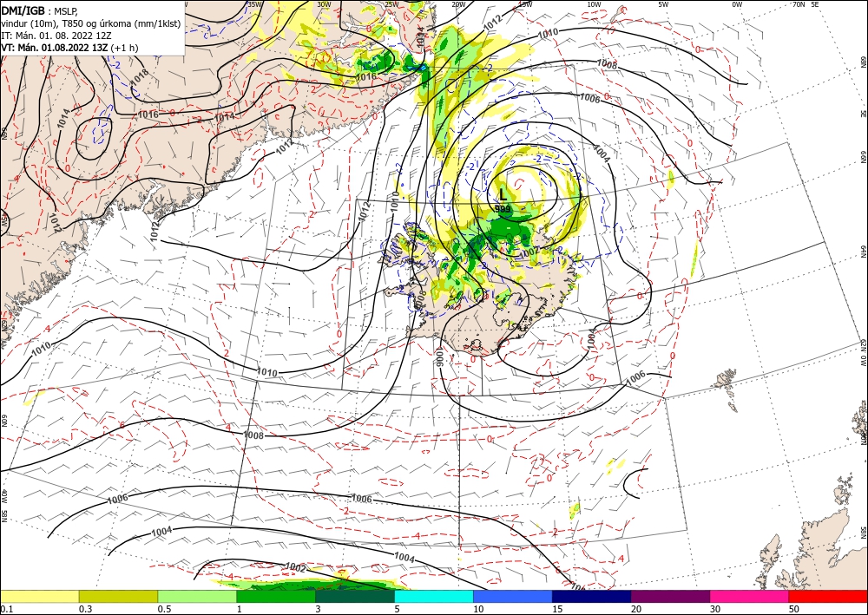Click the navy 15–20 legend color band
Image resolution: width=868 pixels, height=615 pixels.
(x=592, y=596)
